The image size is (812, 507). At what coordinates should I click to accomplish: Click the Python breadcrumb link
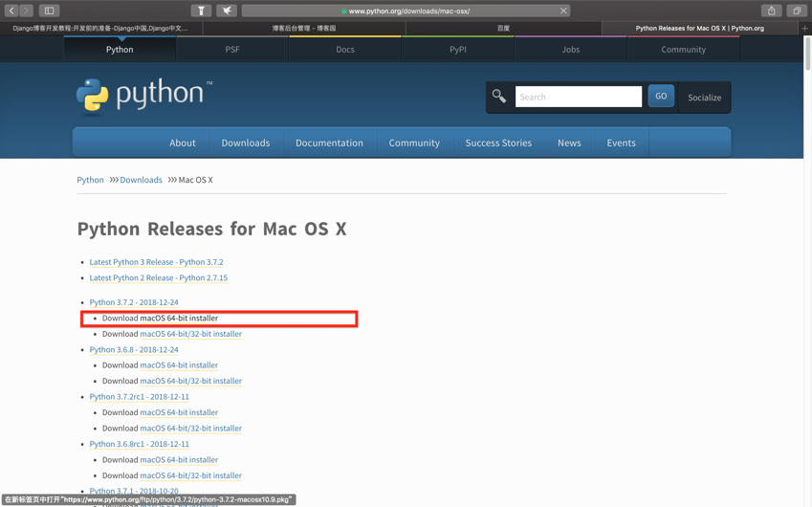(90, 180)
